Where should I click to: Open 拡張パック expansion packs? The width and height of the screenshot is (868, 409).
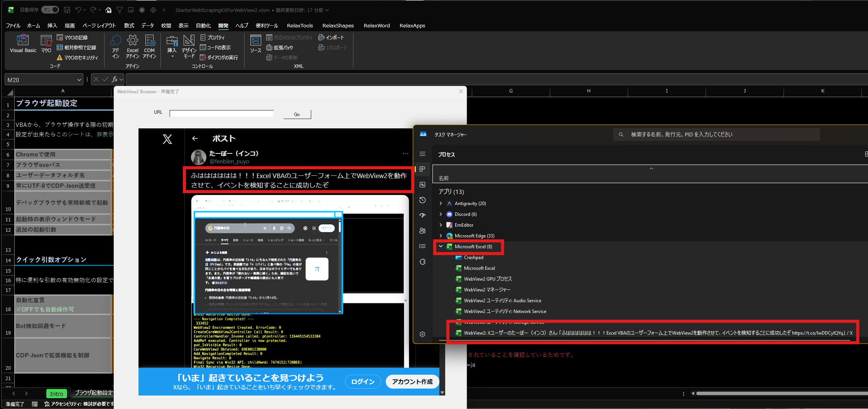pyautogui.click(x=280, y=47)
